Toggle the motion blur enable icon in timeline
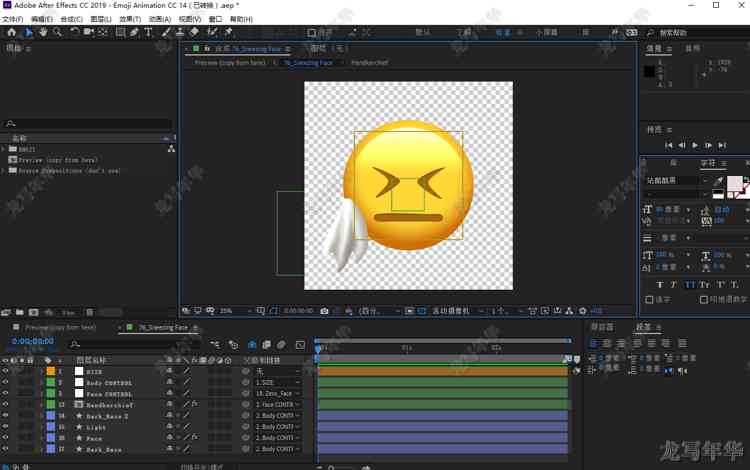 pyautogui.click(x=281, y=344)
